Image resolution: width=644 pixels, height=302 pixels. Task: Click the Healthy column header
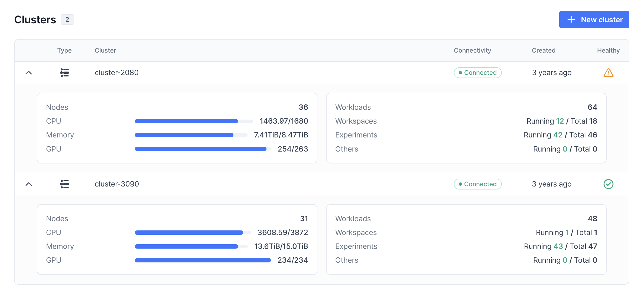coord(608,50)
